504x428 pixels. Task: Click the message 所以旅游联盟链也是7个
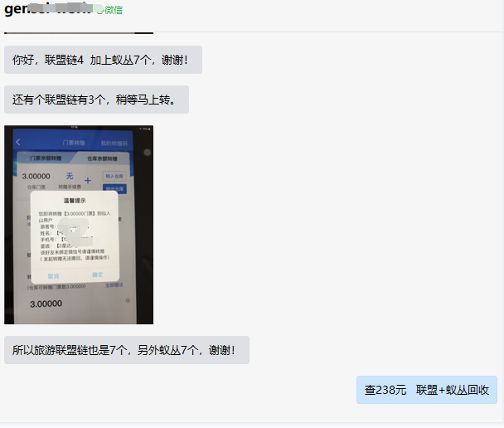pos(126,350)
